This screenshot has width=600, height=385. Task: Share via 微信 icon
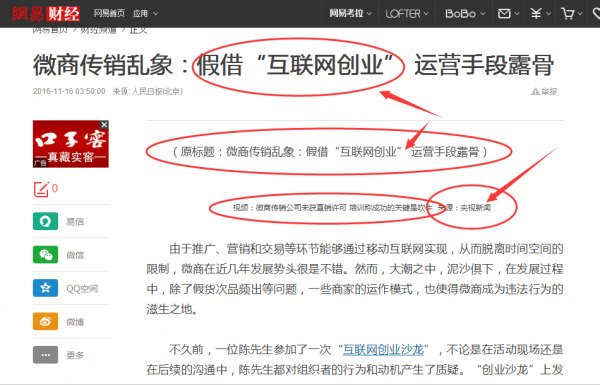click(x=46, y=255)
